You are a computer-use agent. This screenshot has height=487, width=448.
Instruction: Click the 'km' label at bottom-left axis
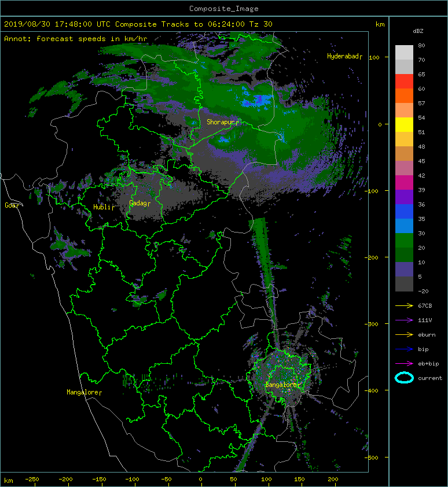(9, 481)
